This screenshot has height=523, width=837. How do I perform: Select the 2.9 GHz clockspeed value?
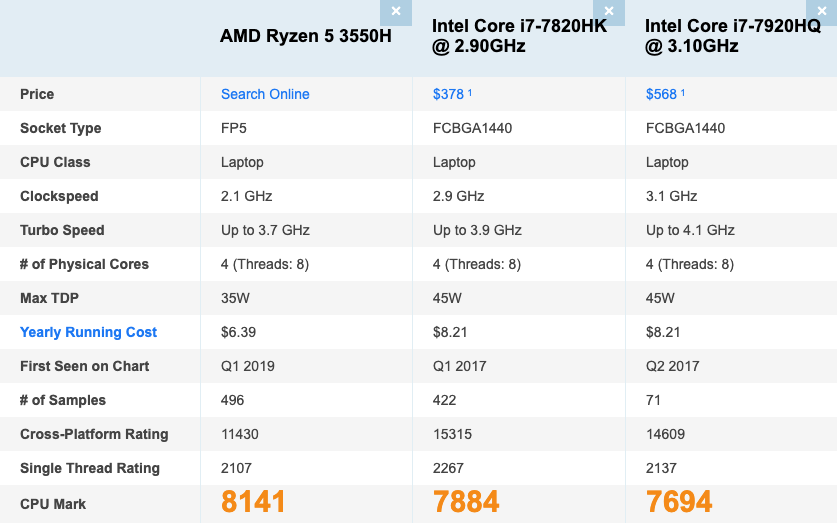pos(459,196)
